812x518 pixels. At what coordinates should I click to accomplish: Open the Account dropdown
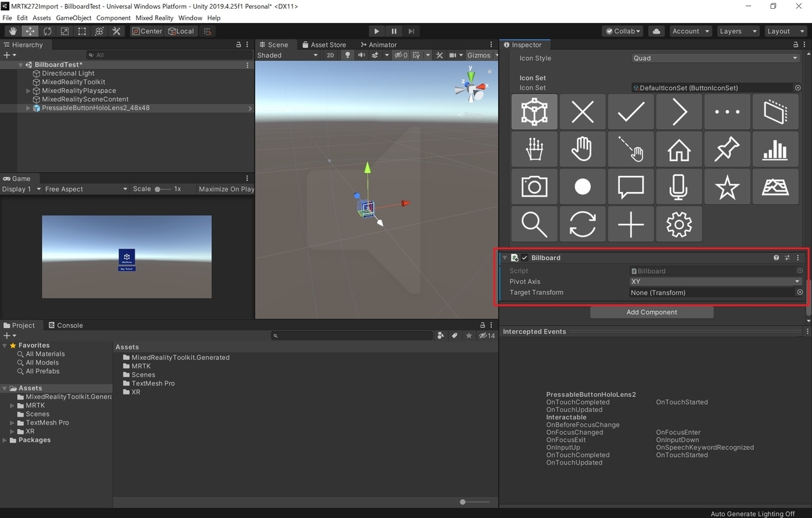(690, 31)
